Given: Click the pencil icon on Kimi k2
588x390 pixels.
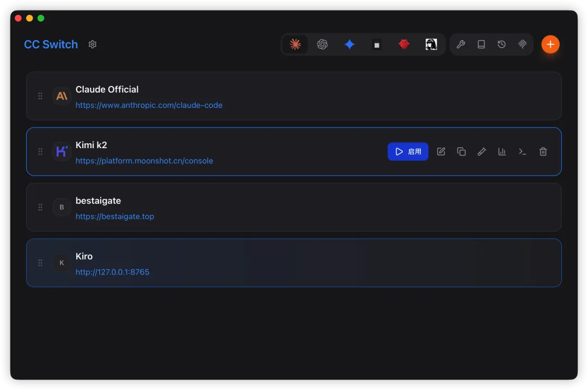Looking at the screenshot, I should pos(482,151).
